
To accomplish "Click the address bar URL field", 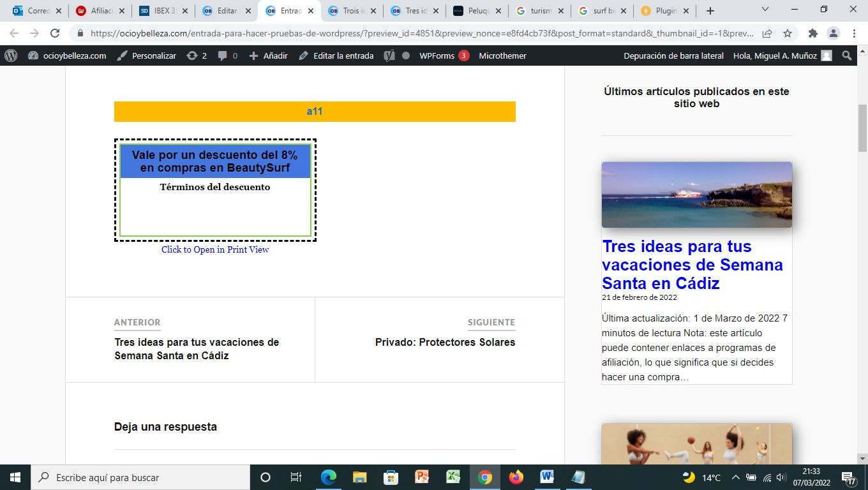I will [x=421, y=33].
